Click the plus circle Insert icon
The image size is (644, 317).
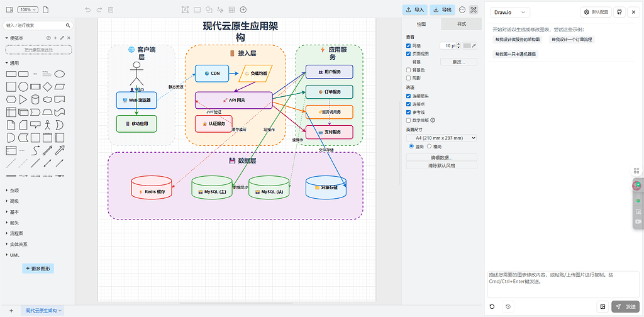[x=243, y=9]
